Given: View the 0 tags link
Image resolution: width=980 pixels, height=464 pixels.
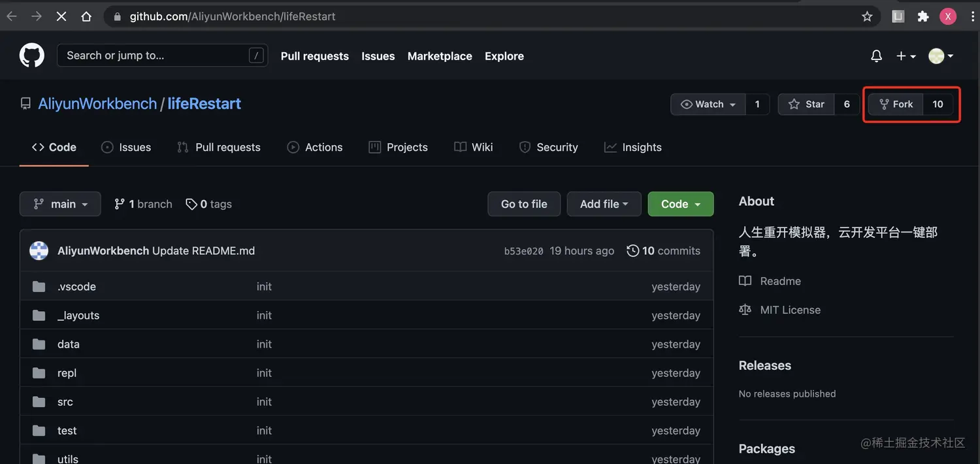Looking at the screenshot, I should pos(208,204).
